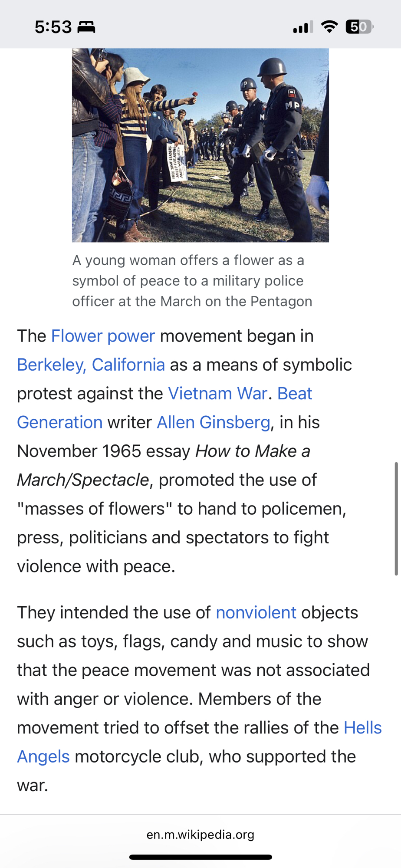This screenshot has width=401, height=868.
Task: Tap the photo caption about the Pentagon
Action: tap(192, 281)
